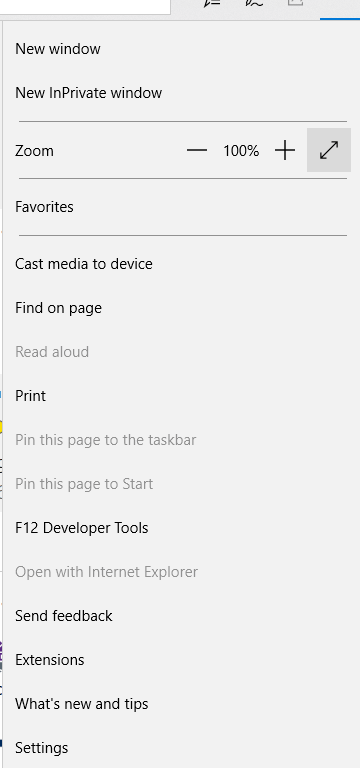This screenshot has width=360, height=768.
Task: Click the address bar field at top
Action: click(x=85, y=6)
